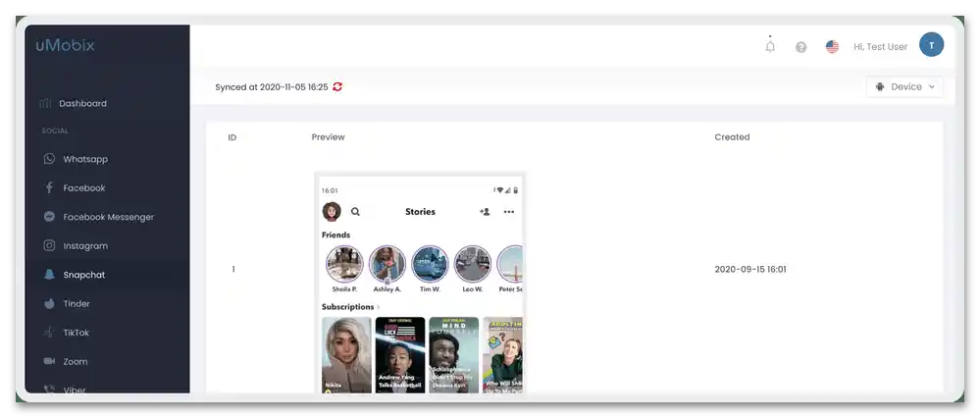Click the search magnifier in preview
This screenshot has height=418, width=980.
(355, 212)
